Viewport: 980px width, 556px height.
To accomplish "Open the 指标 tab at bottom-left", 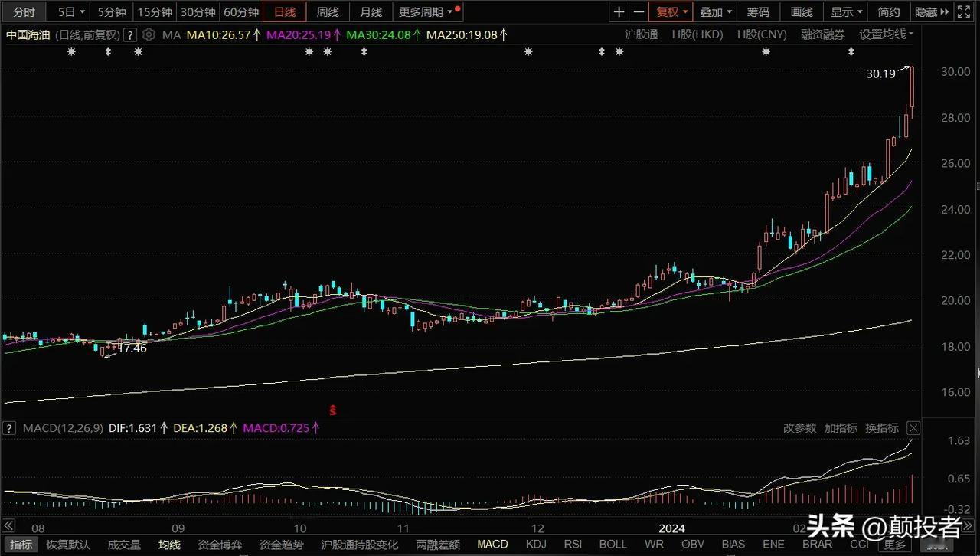I will point(21,545).
